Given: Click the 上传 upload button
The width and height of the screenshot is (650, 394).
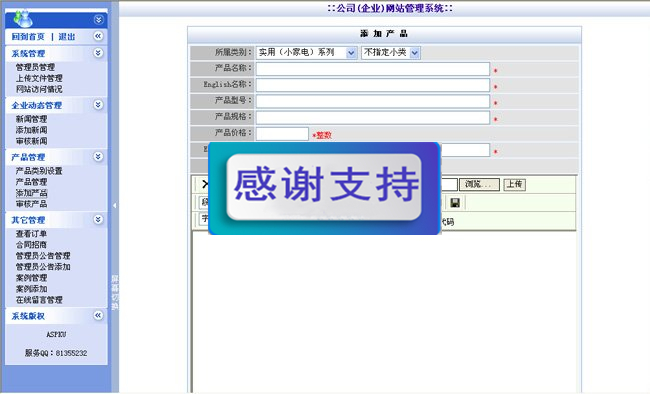Looking at the screenshot, I should tap(514, 185).
